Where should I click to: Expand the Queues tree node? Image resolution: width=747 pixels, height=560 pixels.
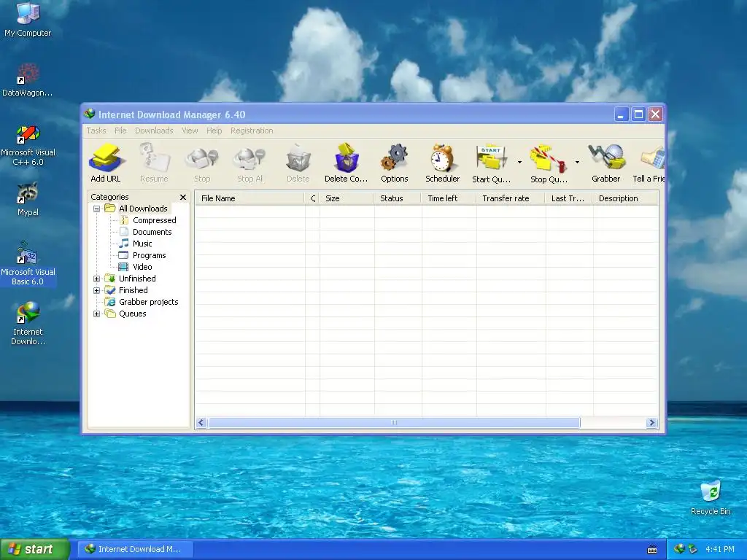97,314
